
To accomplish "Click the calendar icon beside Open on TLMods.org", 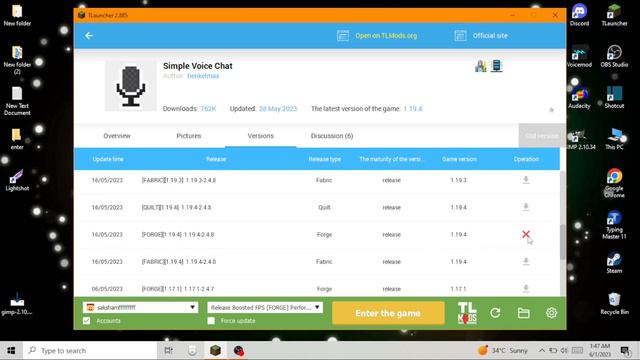I will (x=342, y=36).
